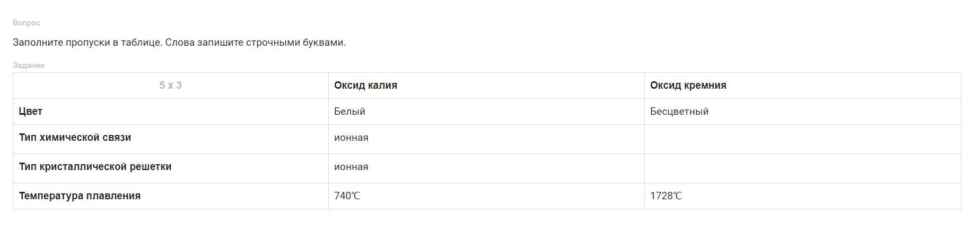The width and height of the screenshot is (980, 237).
Task: Click the grey 'Задание' section label
Action: 29,65
